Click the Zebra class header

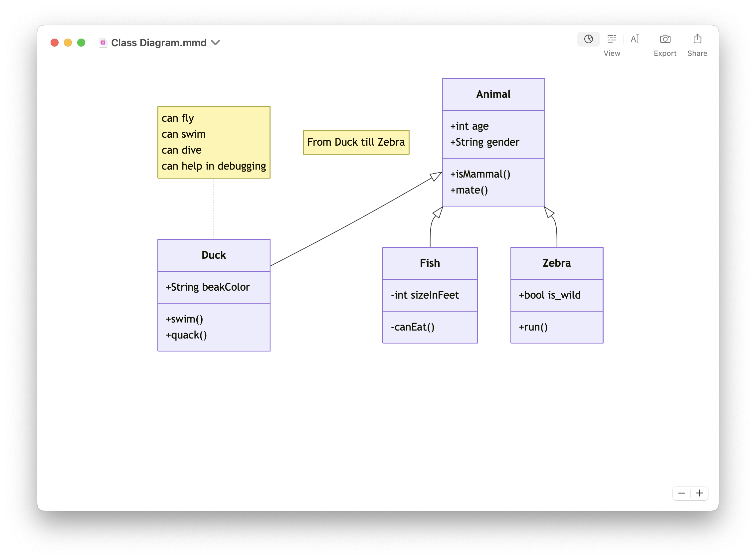point(557,263)
